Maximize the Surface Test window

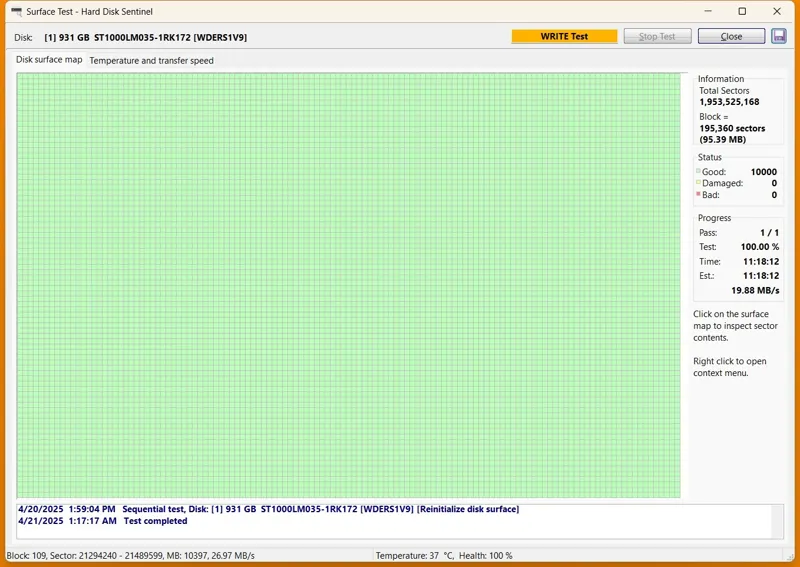click(x=742, y=12)
